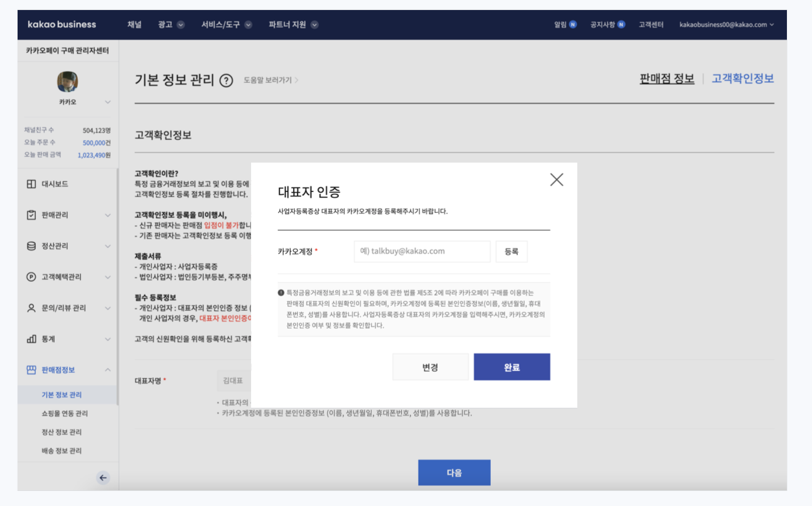
Task: Click the 카카오계정 email input field
Action: [422, 251]
